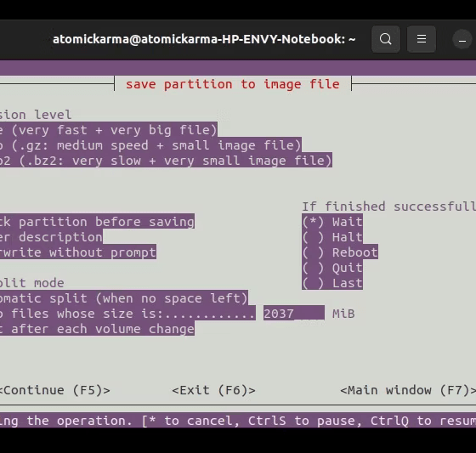Select wait after each volume change
Screen dimensions: 476x453
(97, 329)
